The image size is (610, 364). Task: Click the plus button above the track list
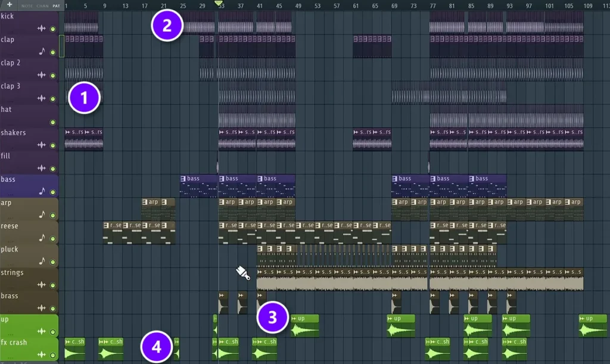tap(10, 5)
